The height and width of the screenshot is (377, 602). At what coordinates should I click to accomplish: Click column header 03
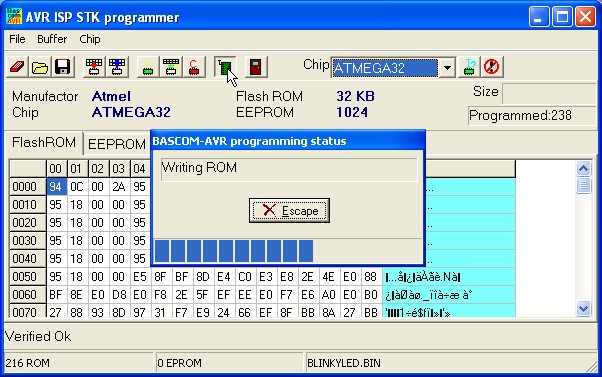click(x=119, y=169)
